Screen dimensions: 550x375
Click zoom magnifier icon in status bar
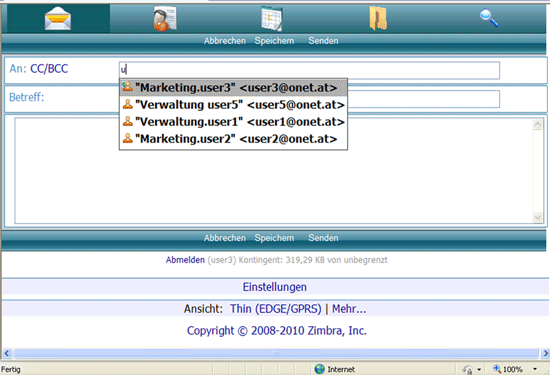[x=497, y=368]
